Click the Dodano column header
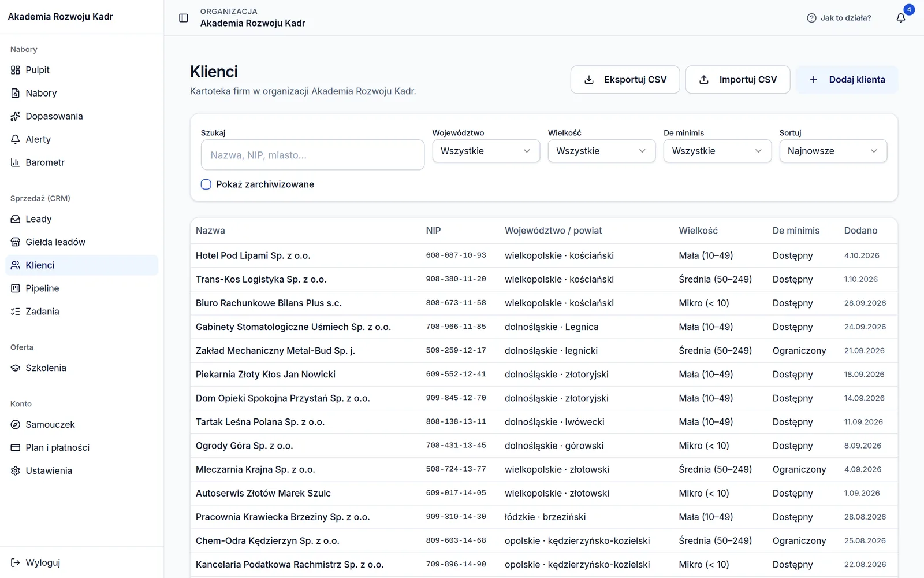 860,231
